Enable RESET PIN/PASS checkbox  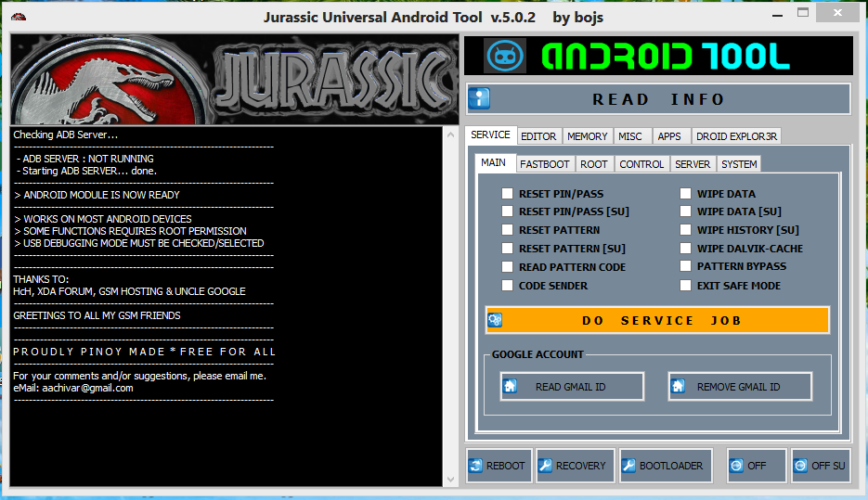pyautogui.click(x=507, y=193)
